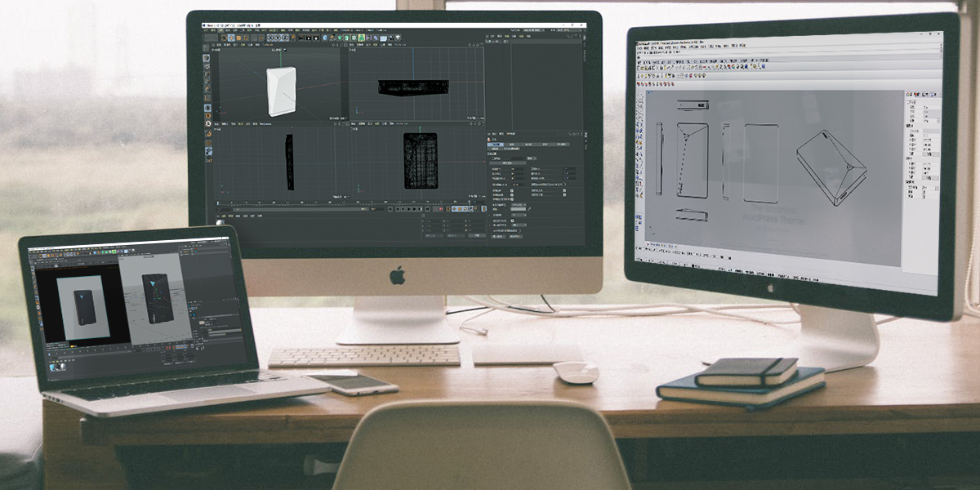Screen dimensions: 980x490
Task: Open Layers tab icon in Rhino right panel
Action: (x=915, y=95)
